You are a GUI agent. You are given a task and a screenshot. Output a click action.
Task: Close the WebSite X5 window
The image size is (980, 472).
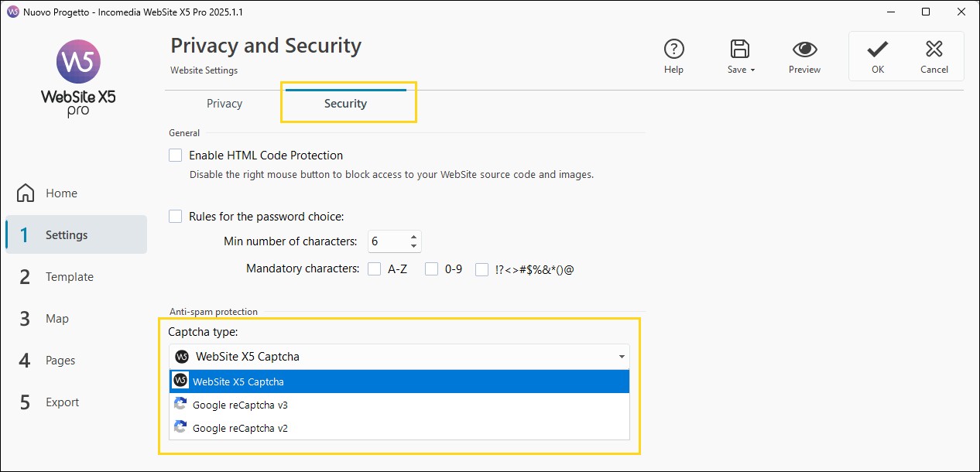[961, 12]
